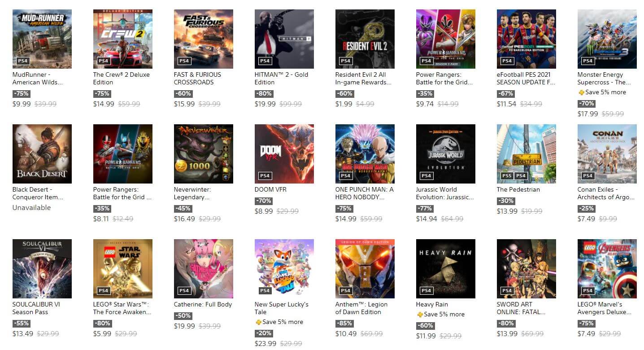This screenshot has width=644, height=350.
Task: Click the $13.99 price of SWORD ART ONLINE
Action: (507, 334)
